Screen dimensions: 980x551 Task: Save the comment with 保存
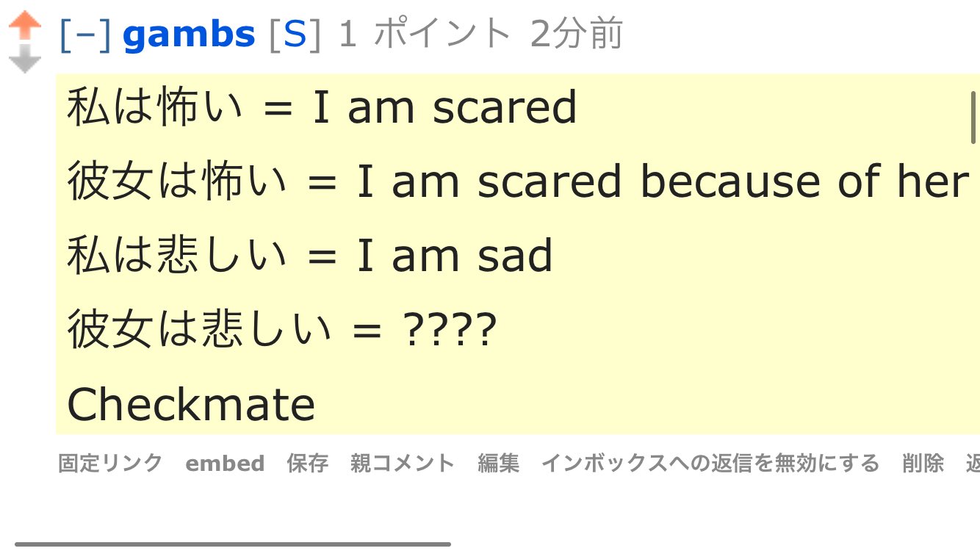[x=307, y=464]
